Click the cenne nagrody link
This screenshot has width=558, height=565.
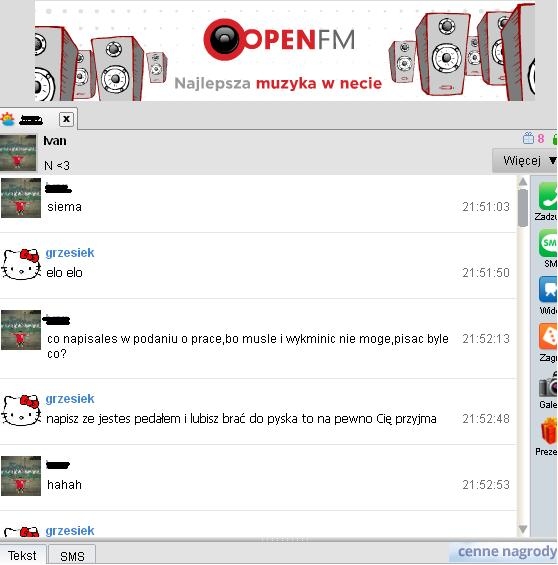[507, 551]
